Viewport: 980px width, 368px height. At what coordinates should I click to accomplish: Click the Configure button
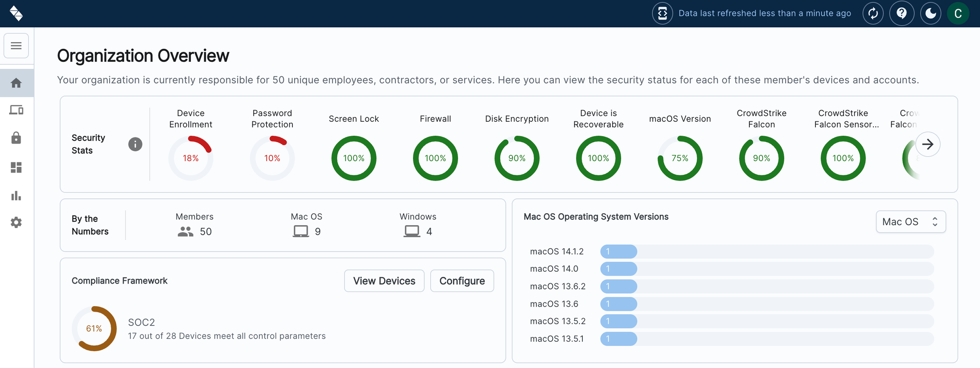pyautogui.click(x=462, y=281)
